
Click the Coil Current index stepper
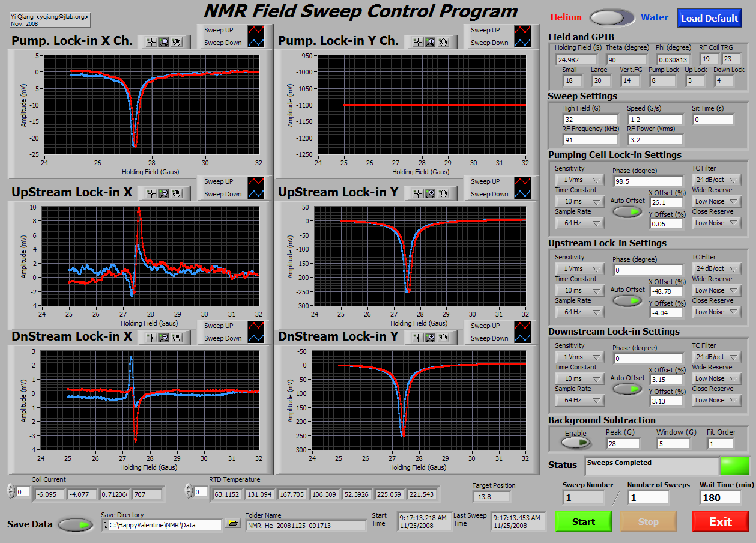click(x=10, y=491)
